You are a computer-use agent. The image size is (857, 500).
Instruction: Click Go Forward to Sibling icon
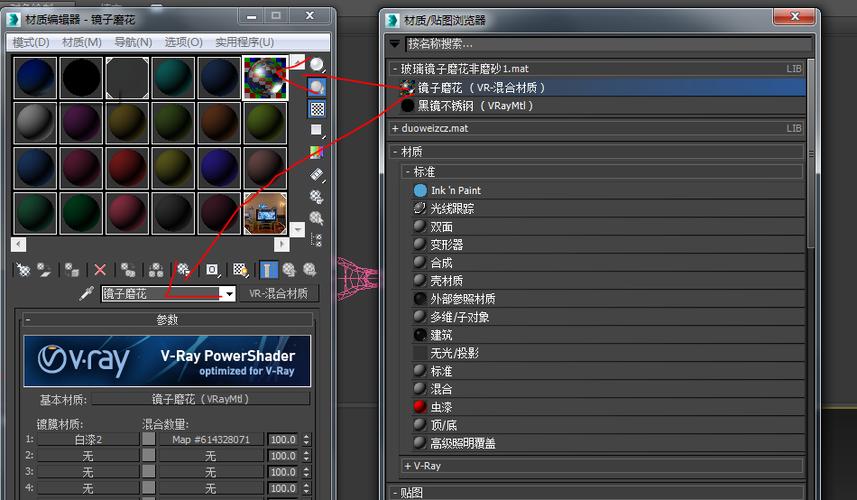point(309,269)
